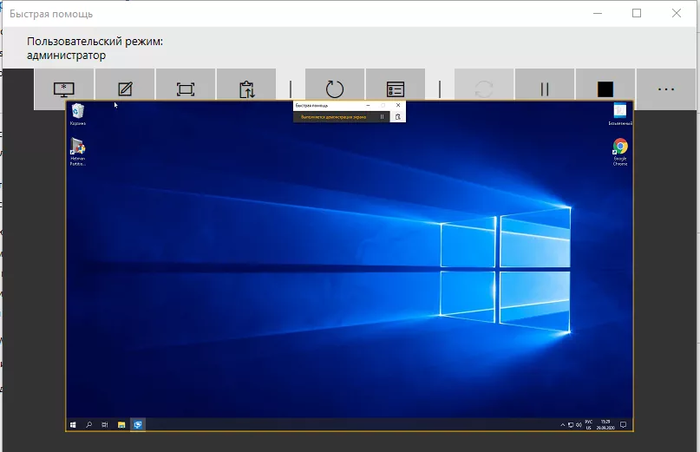
Task: Open the remote Windows Start menu
Action: coord(74,424)
